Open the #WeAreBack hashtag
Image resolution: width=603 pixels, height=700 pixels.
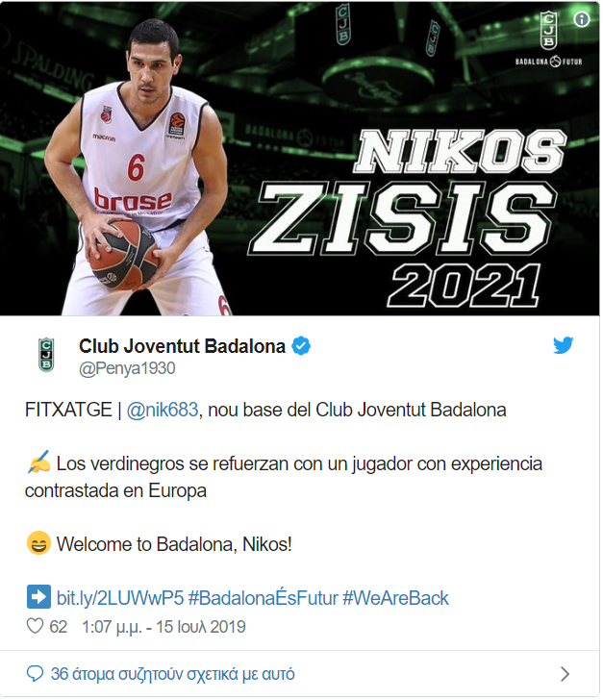pos(395,598)
